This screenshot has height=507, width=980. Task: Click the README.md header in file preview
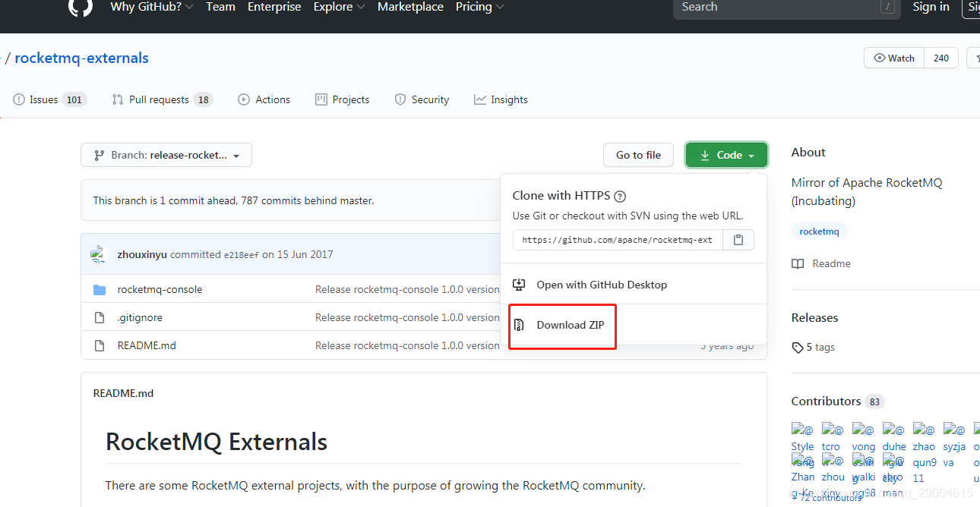123,393
